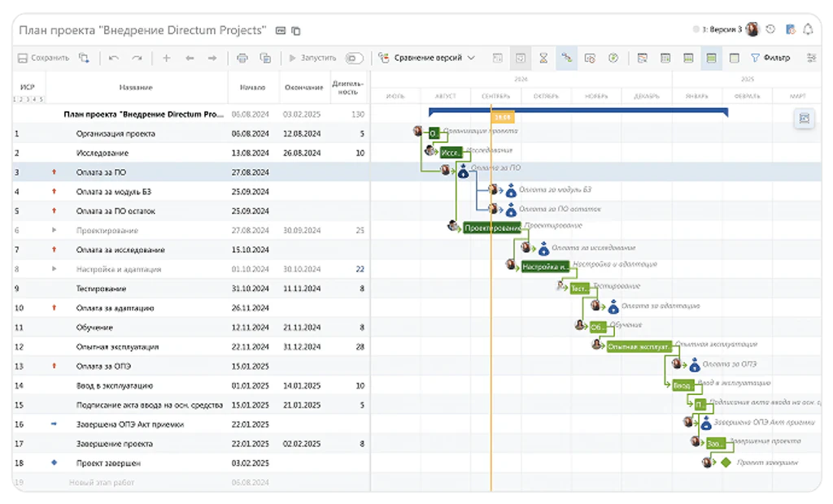
Task: Open the card icon next to plan title
Action: coord(281,31)
